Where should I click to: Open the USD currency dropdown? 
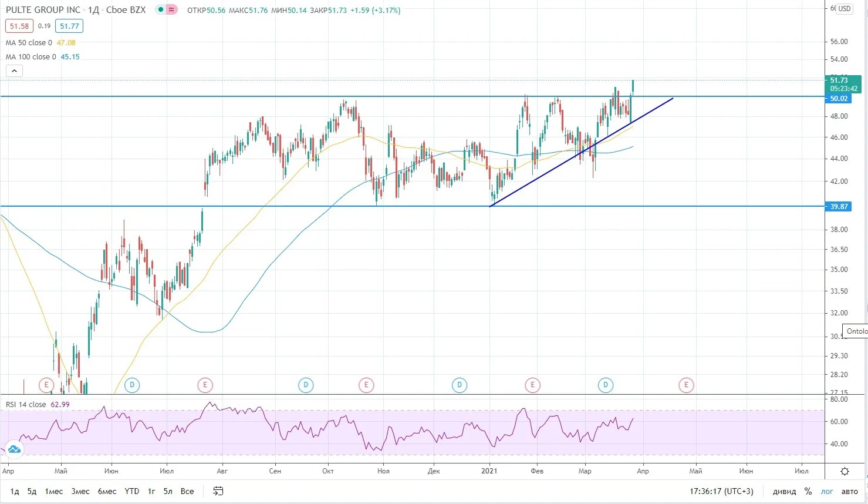[844, 9]
